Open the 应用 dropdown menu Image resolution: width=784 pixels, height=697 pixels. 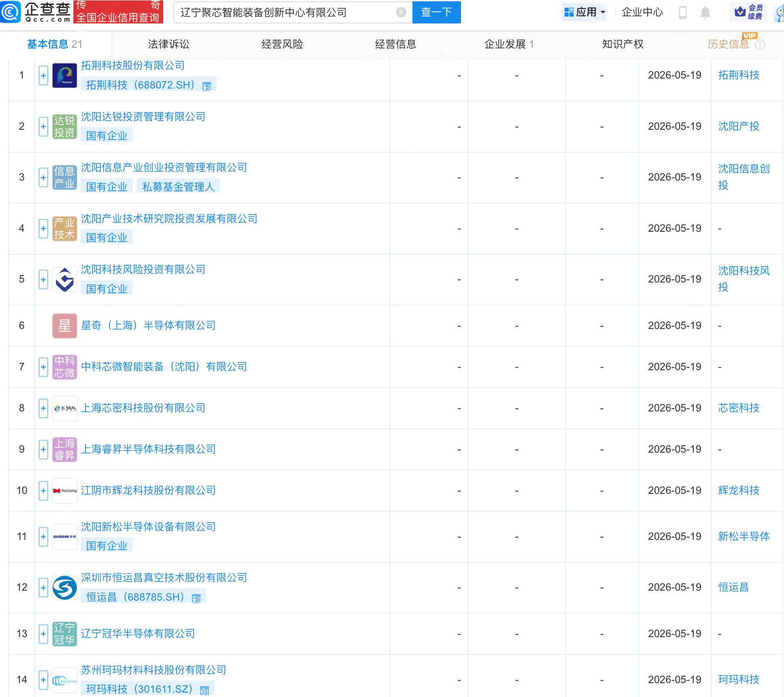(x=584, y=12)
